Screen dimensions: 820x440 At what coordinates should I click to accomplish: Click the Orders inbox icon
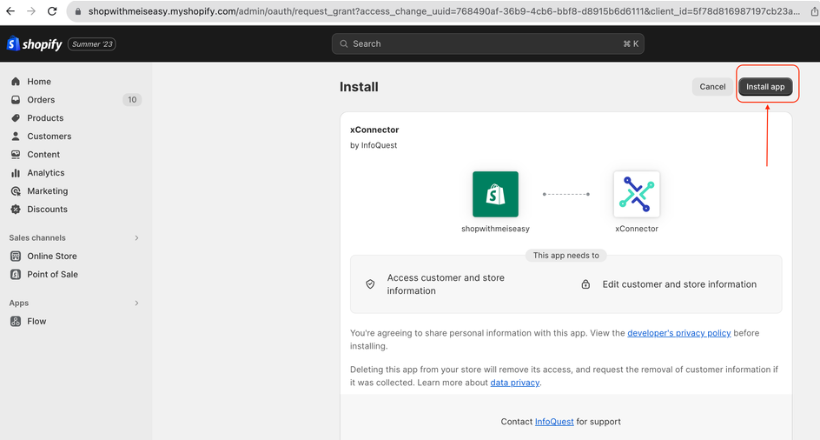tap(16, 100)
